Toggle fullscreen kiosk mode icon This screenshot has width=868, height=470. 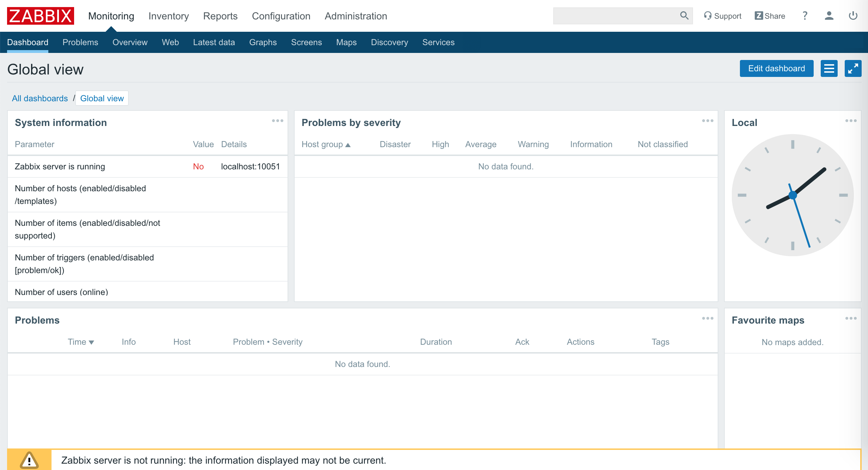853,68
